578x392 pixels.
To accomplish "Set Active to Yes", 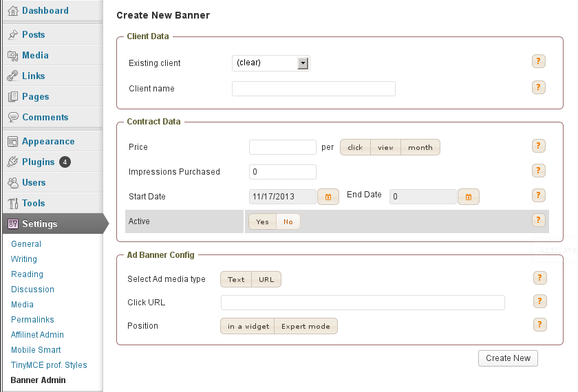I will (x=262, y=221).
